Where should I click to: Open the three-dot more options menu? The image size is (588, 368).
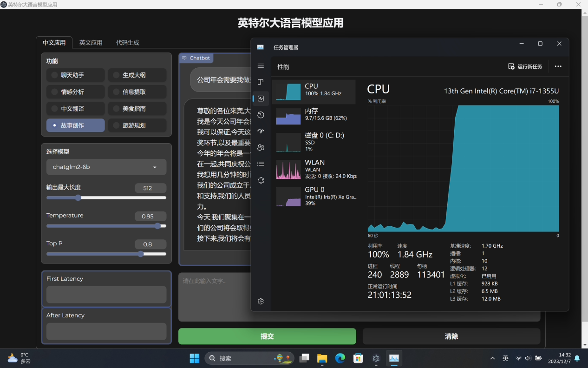pos(558,66)
